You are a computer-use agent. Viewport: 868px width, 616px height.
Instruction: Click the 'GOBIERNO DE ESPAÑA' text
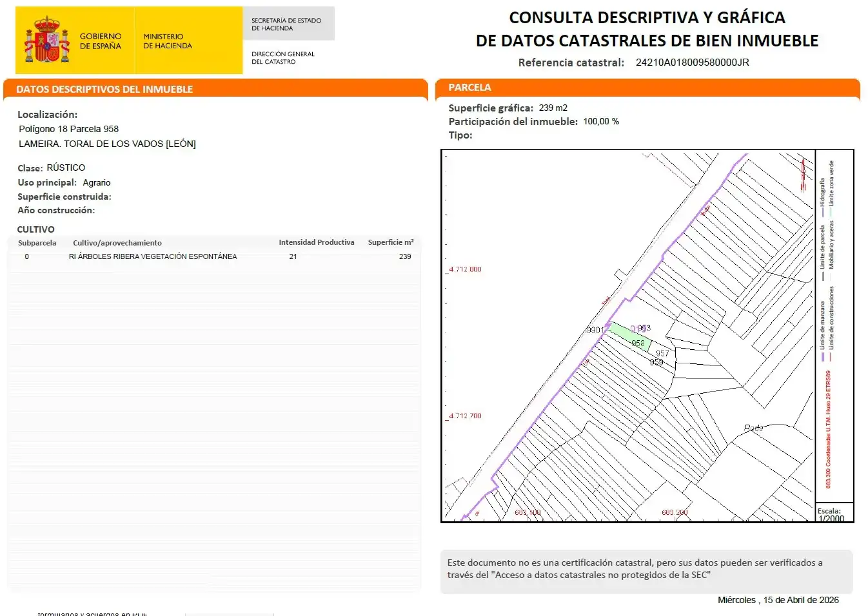(101, 41)
